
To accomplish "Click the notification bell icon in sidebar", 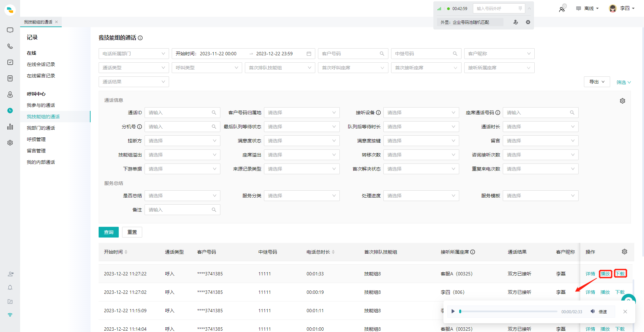I will 10,287.
